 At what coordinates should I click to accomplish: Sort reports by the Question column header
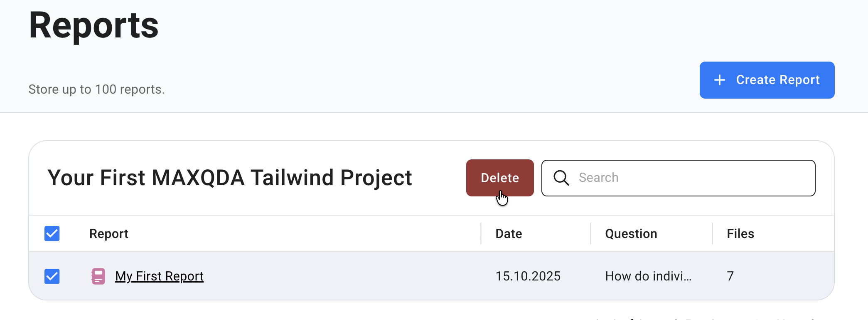[631, 233]
